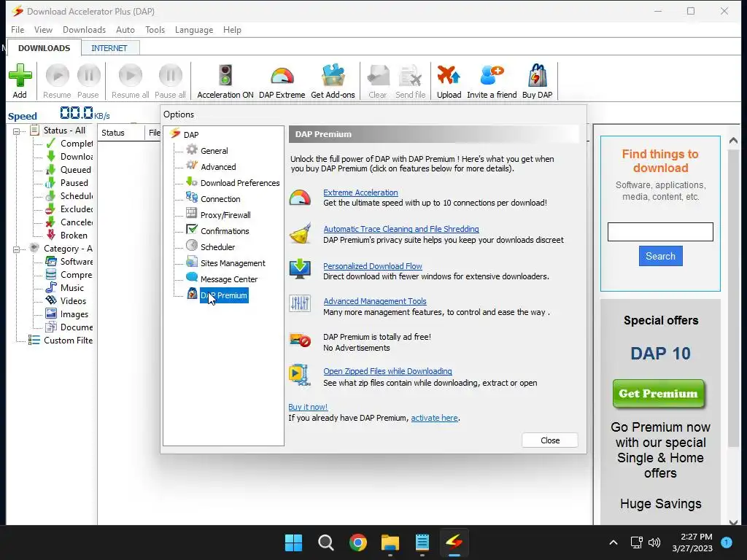Collapse the Category tree node
The image size is (747, 560).
click(16, 249)
